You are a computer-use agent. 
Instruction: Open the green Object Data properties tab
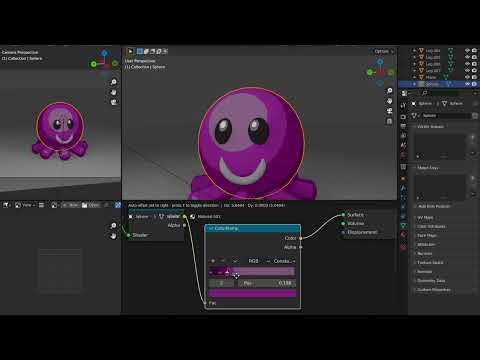tap(403, 225)
